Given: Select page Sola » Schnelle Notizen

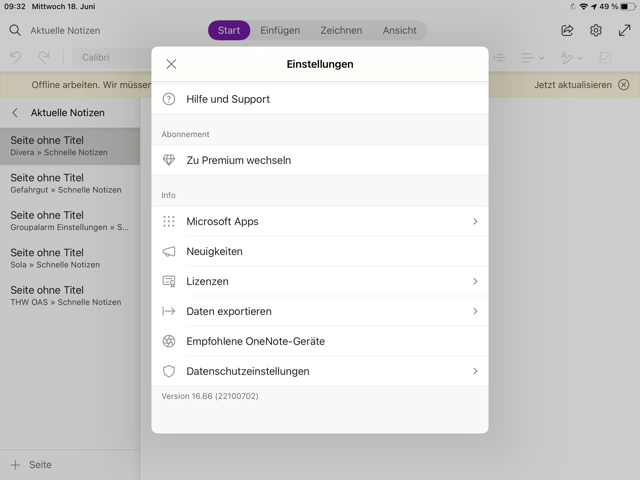Looking at the screenshot, I should pyautogui.click(x=70, y=258).
